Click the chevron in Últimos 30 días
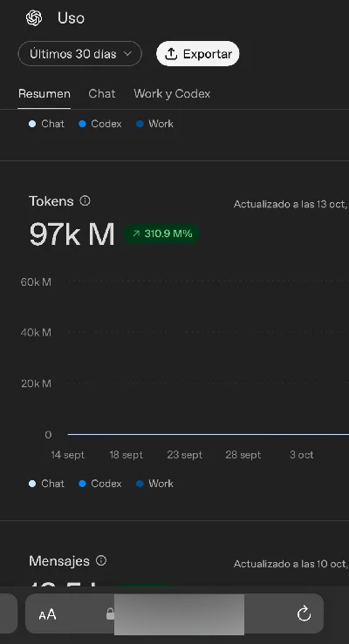349x644 pixels. (x=127, y=54)
